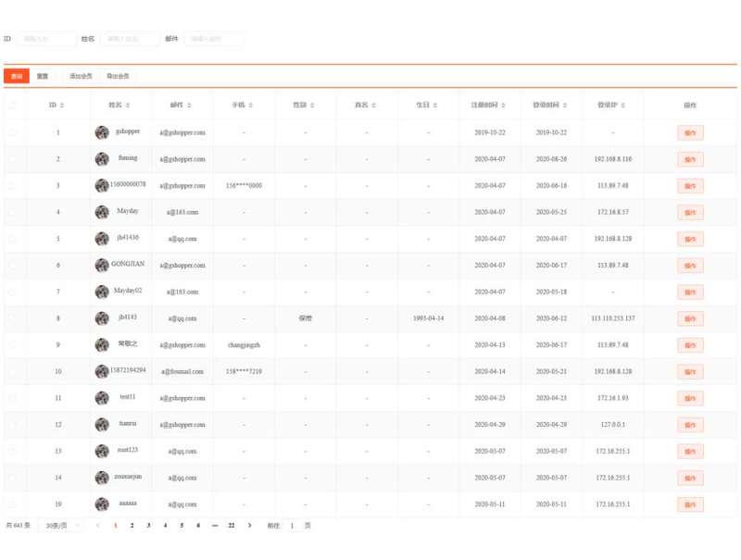Sort by 性别 gender column arrows
Screen dimensions: 741x560
(x=312, y=106)
